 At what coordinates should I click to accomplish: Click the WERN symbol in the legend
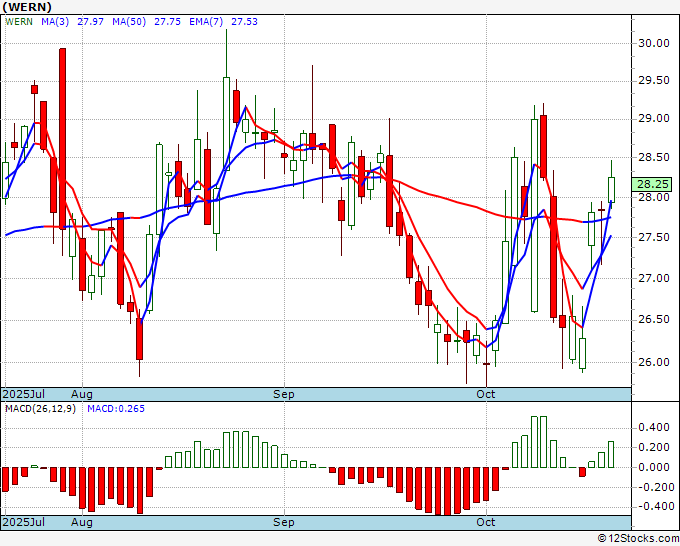[x=19, y=22]
